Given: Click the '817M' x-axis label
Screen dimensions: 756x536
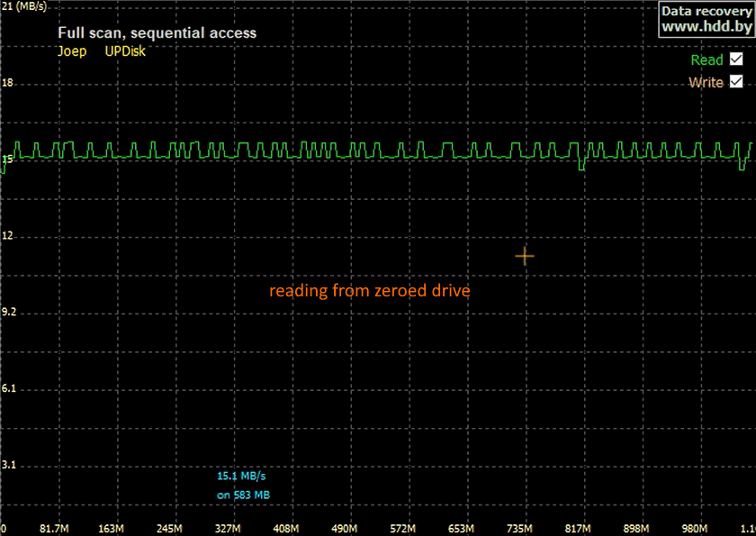Looking at the screenshot, I should click(x=578, y=529).
